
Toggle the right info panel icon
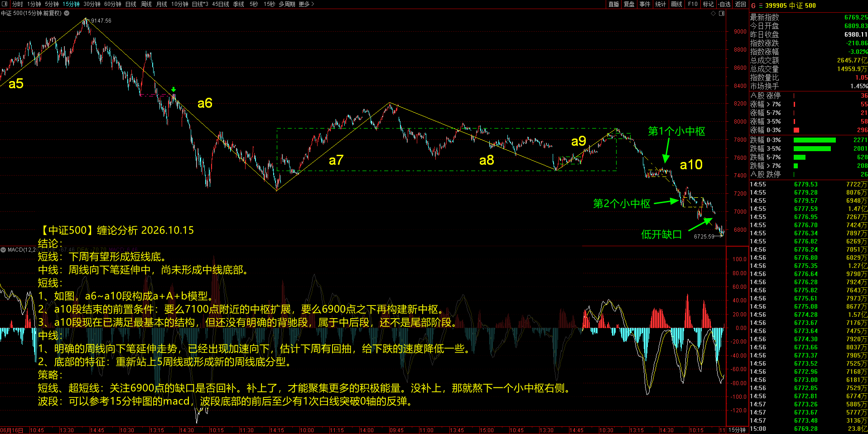[722, 13]
